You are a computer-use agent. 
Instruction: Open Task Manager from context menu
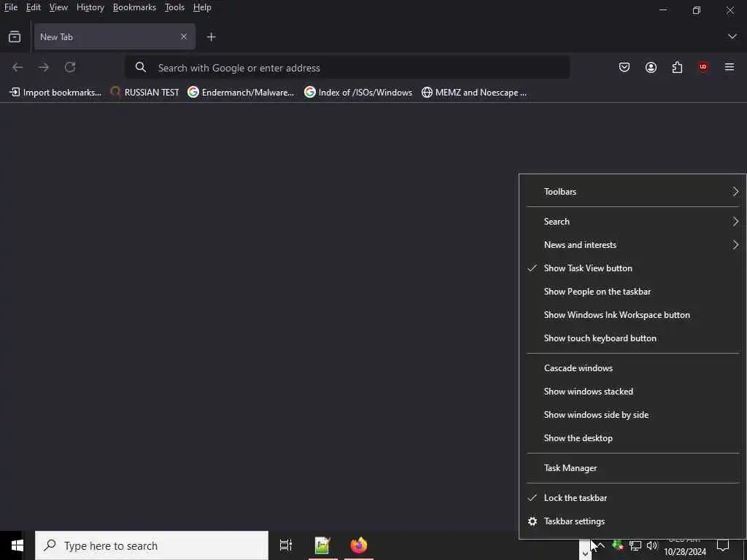tap(632, 468)
